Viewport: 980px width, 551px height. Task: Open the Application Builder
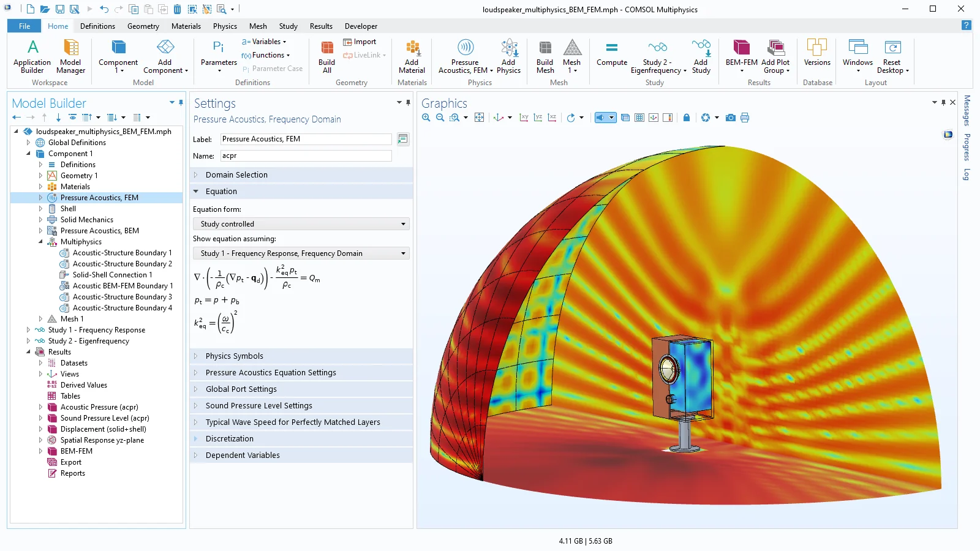click(32, 56)
